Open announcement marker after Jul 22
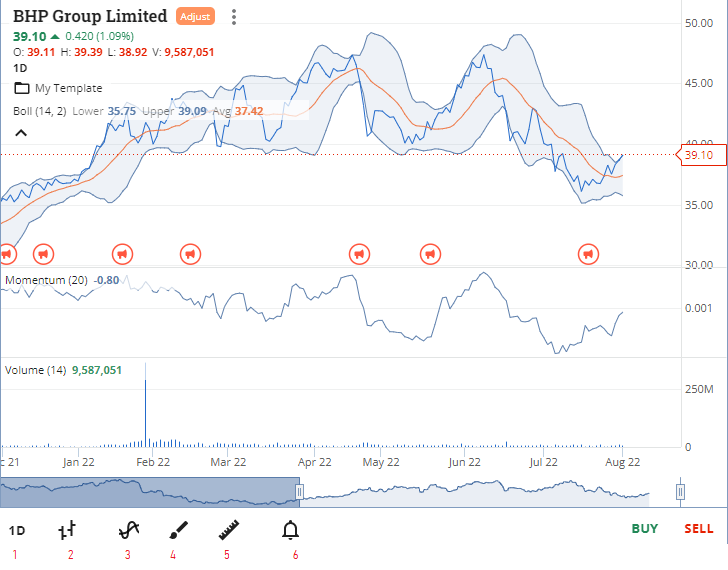 [x=588, y=254]
